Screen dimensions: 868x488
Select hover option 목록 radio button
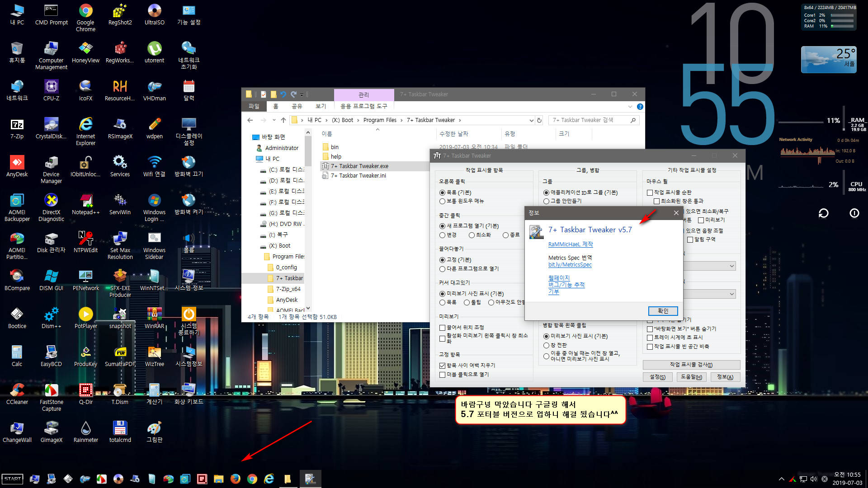click(x=448, y=302)
